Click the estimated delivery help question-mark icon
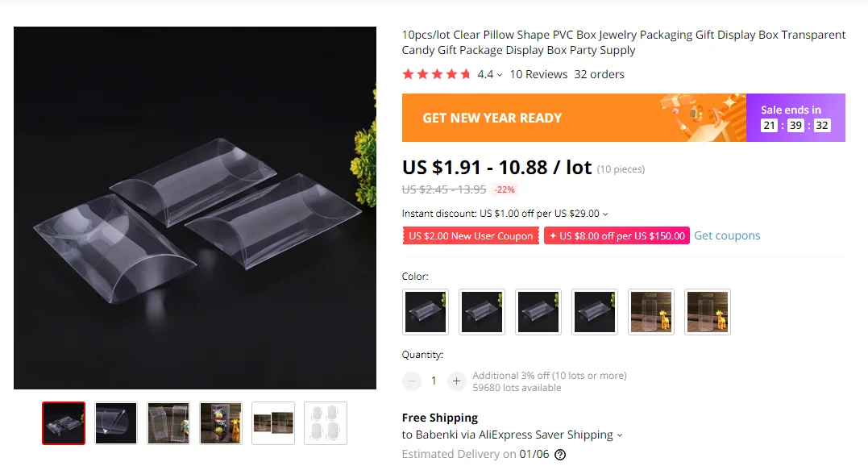Image resolution: width=868 pixels, height=466 pixels. [560, 455]
